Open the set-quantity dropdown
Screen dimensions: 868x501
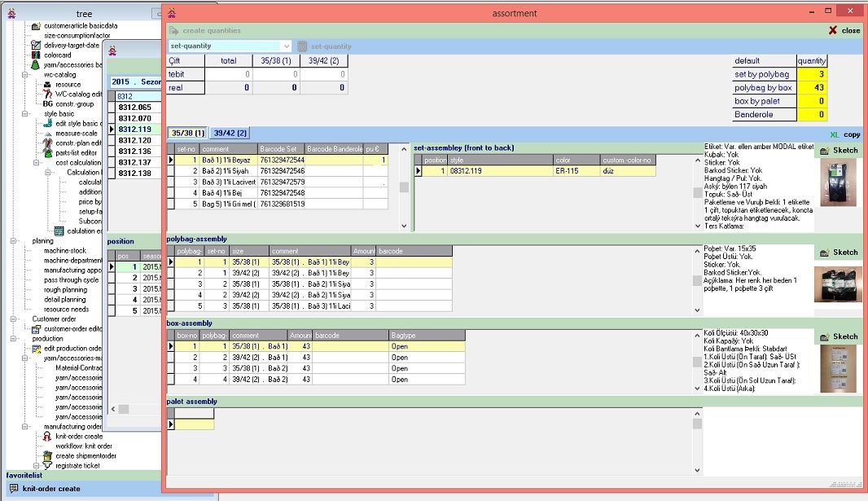pyautogui.click(x=287, y=46)
